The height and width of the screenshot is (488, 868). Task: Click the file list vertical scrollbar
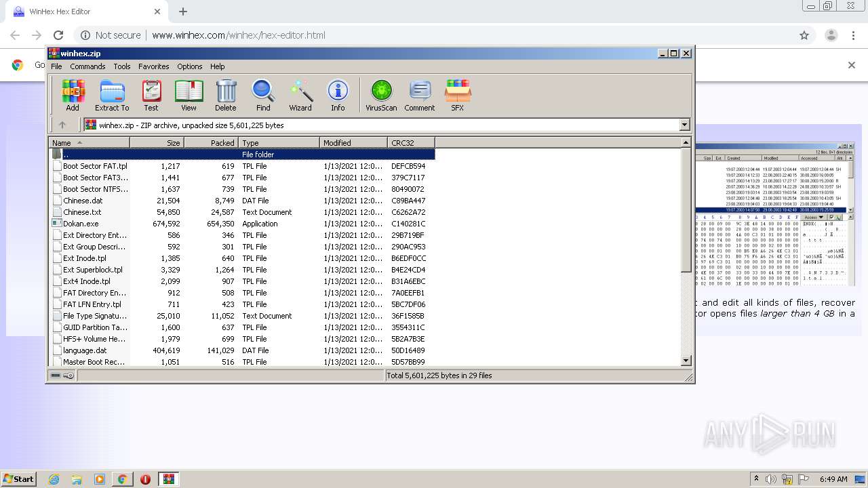pyautogui.click(x=686, y=210)
